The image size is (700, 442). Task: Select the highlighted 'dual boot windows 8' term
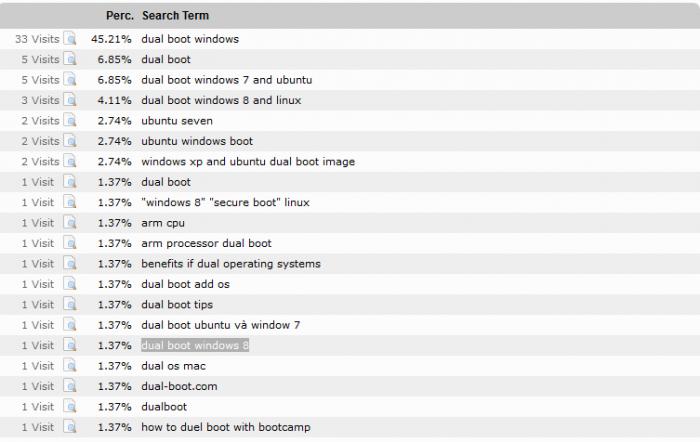(195, 345)
